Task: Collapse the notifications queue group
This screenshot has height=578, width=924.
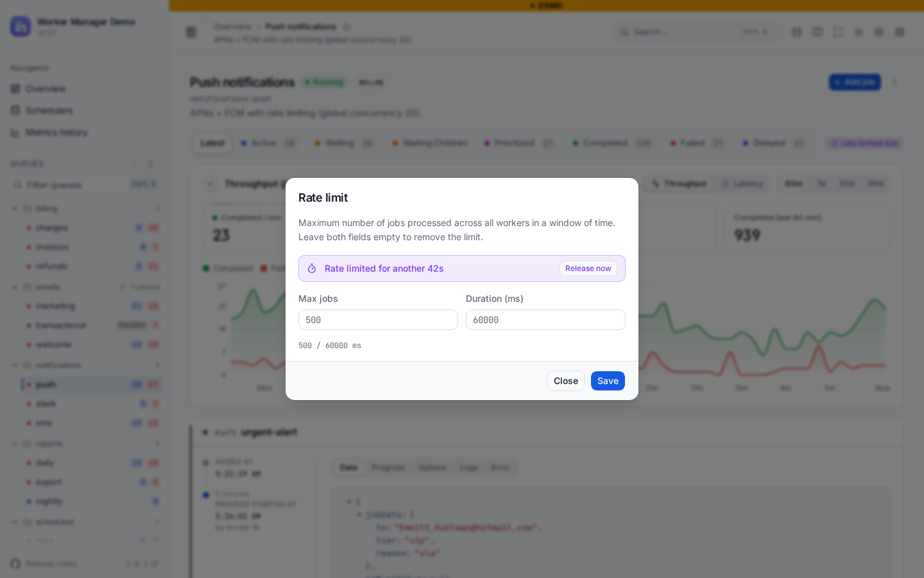Action: point(15,365)
